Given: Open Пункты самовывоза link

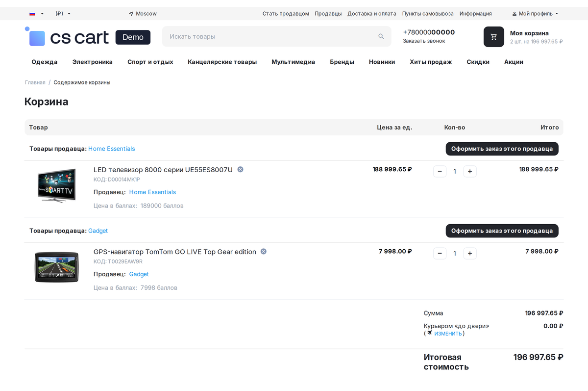Looking at the screenshot, I should click(x=428, y=14).
